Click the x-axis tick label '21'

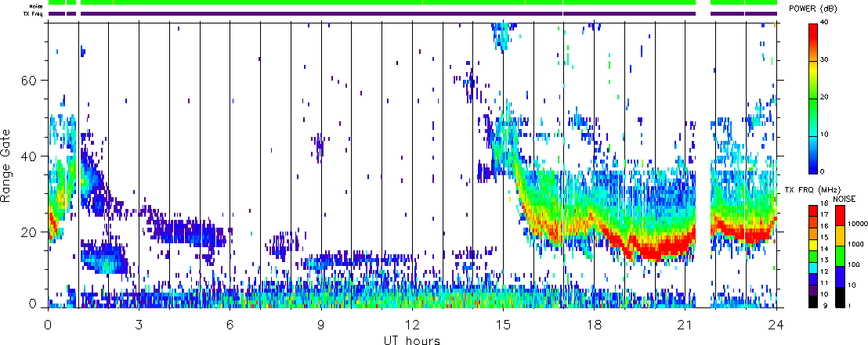click(685, 323)
